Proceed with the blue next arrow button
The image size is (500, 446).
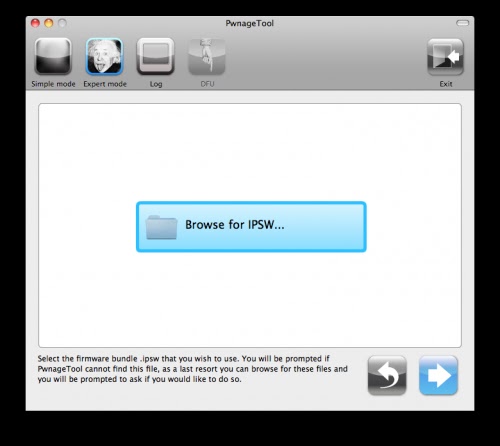438,375
